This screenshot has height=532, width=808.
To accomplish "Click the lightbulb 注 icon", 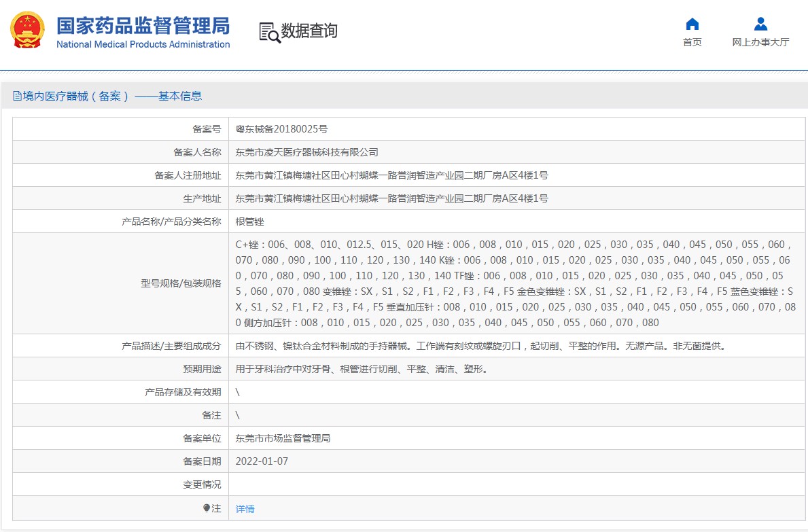I will click(x=207, y=508).
